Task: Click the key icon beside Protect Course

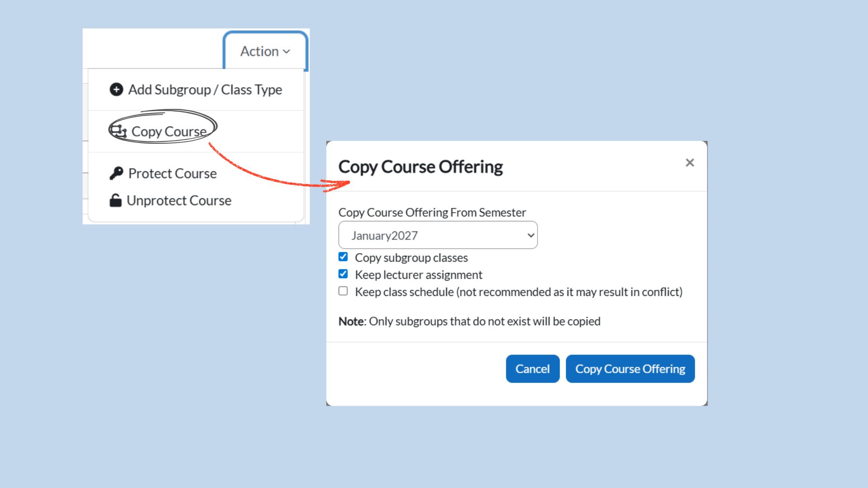Action: pyautogui.click(x=116, y=173)
